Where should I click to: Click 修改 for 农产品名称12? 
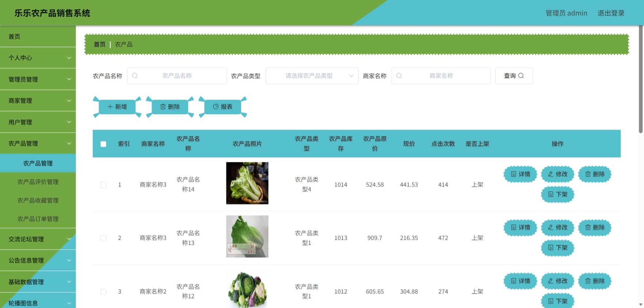click(x=557, y=281)
